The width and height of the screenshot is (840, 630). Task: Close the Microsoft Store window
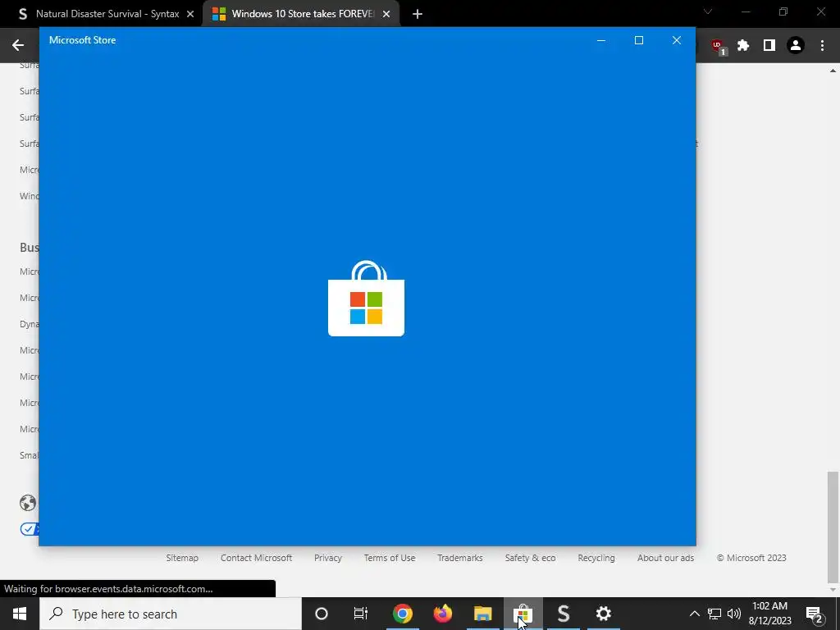[677, 40]
